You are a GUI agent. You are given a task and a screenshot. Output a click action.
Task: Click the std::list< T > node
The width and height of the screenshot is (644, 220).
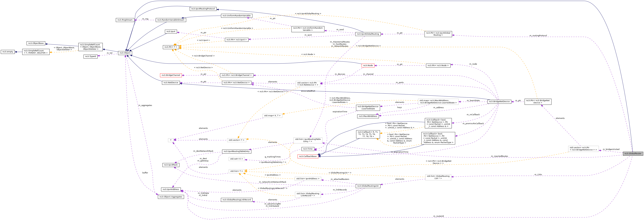[237, 171]
